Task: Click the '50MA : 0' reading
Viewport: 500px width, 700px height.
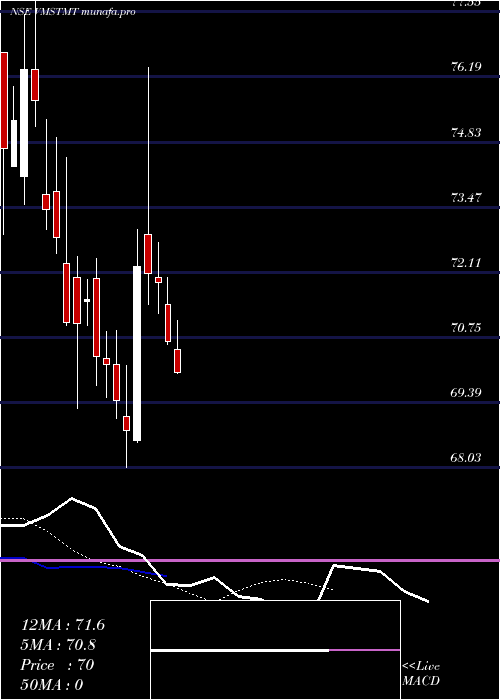Action: pos(52,685)
